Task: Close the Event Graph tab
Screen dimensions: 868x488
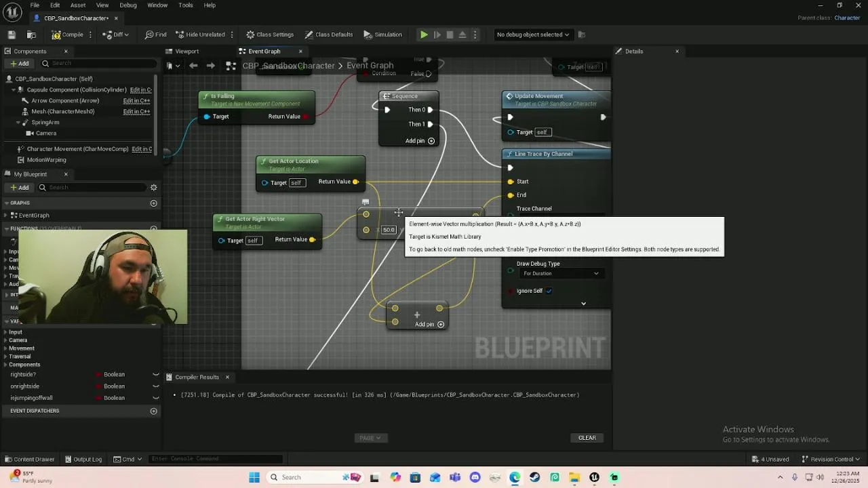Action: [x=300, y=52]
